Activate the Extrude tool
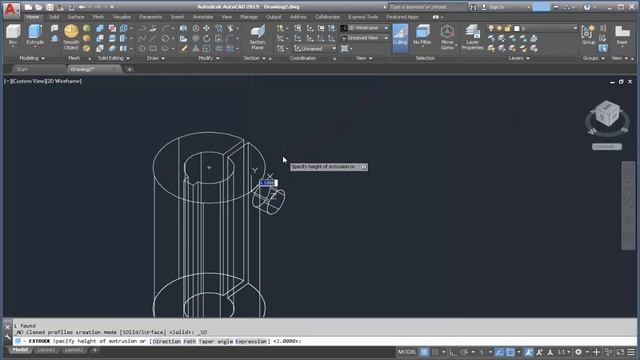The height and width of the screenshot is (360, 640). [x=35, y=34]
